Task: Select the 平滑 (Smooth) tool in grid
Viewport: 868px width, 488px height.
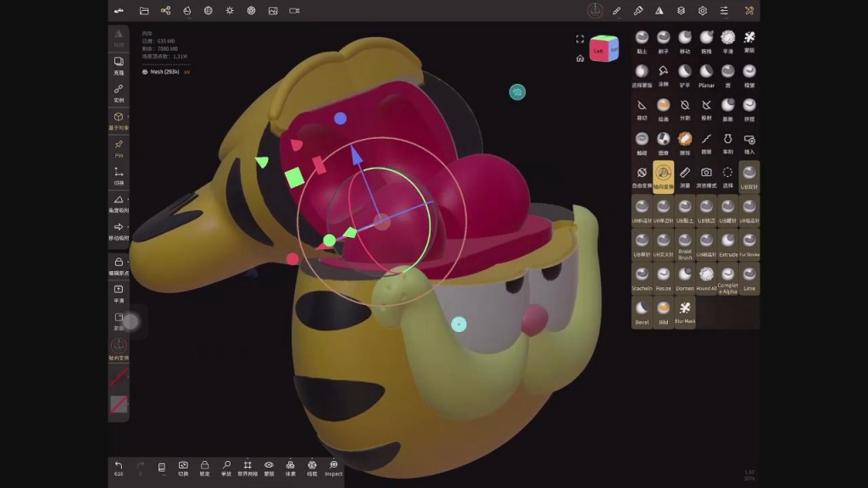Action: tap(728, 42)
